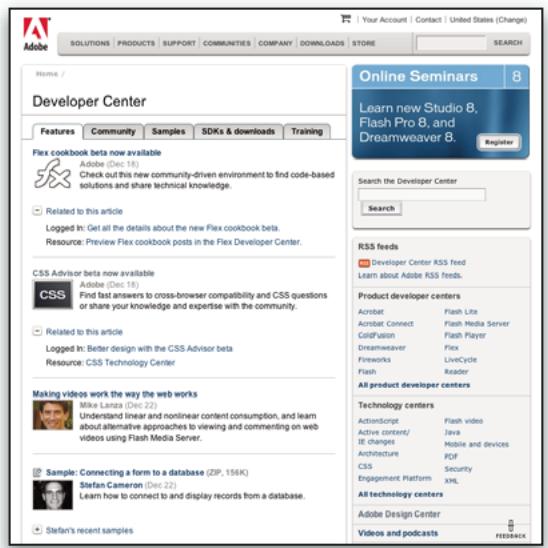Open the shopping cart icon
Screen dimensions: 548x548
click(345, 19)
